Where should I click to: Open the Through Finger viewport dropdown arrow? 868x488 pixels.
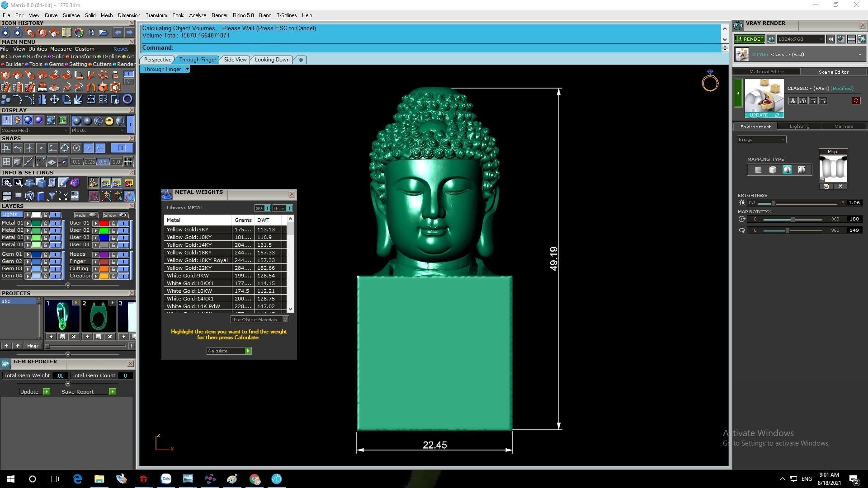coord(187,69)
